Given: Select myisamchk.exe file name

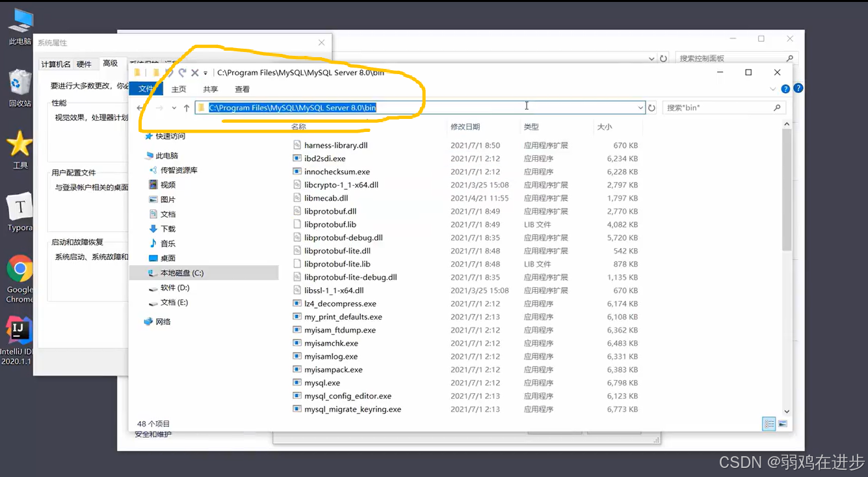Looking at the screenshot, I should point(331,343).
